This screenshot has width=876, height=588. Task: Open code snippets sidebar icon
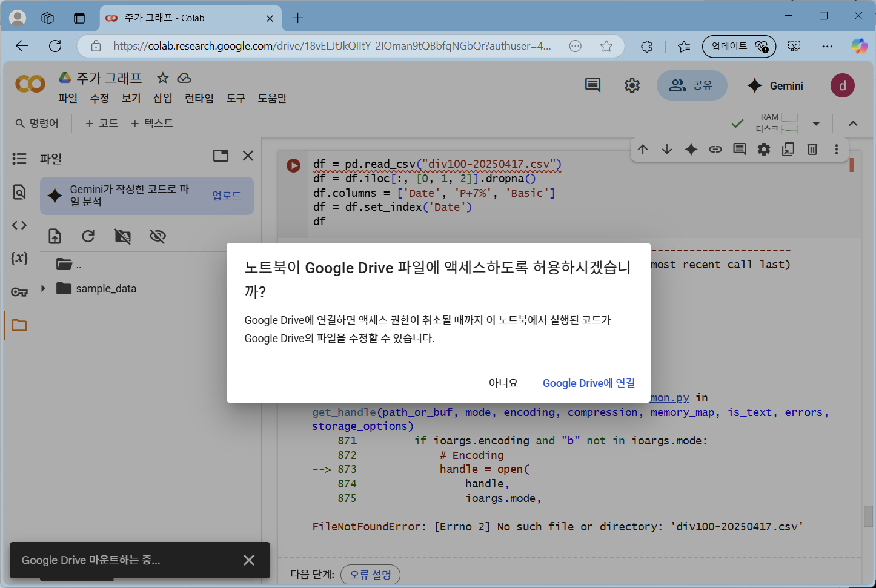pyautogui.click(x=19, y=225)
